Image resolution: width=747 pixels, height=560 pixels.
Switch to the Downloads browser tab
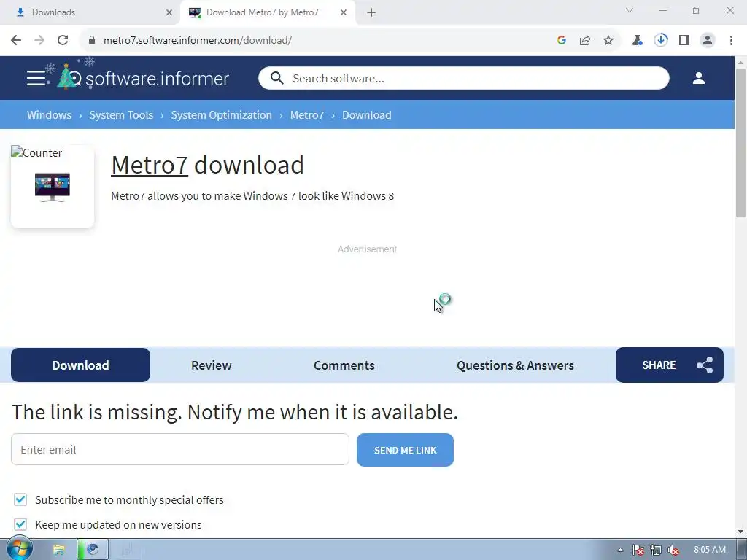coord(90,12)
